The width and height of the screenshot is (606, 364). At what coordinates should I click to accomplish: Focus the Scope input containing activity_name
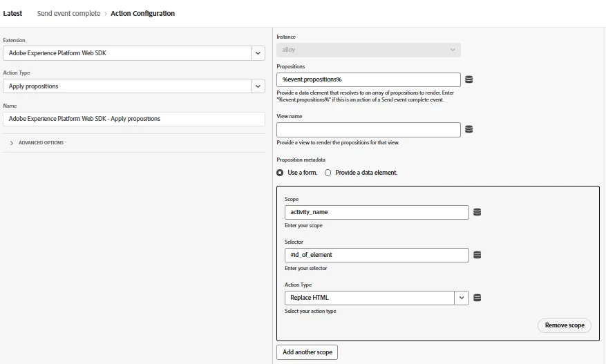click(x=377, y=212)
